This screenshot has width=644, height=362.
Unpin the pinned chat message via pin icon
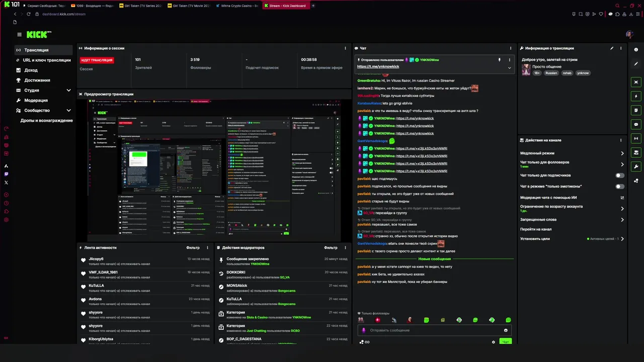pos(500,60)
